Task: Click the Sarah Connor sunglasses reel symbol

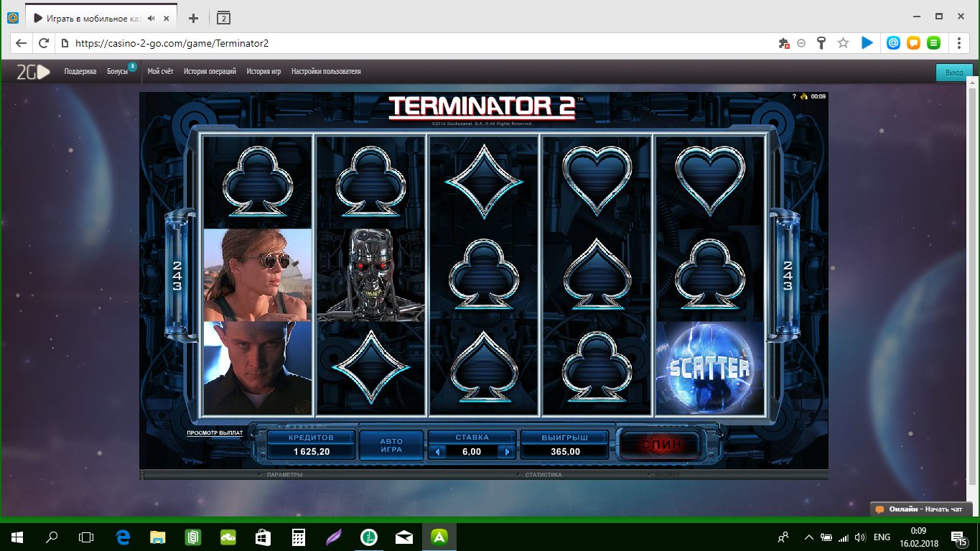Action: pos(258,274)
